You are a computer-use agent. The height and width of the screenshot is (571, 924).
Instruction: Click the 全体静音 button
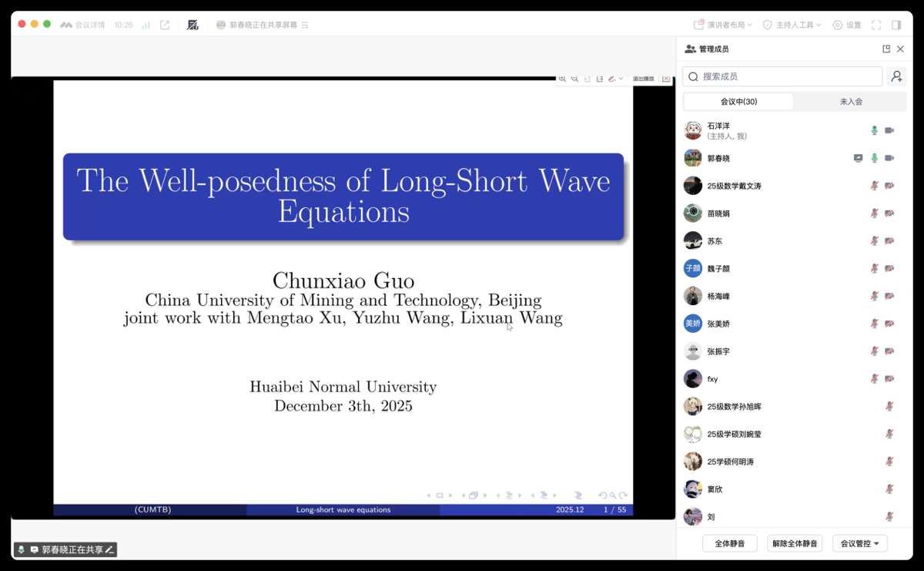(x=729, y=543)
